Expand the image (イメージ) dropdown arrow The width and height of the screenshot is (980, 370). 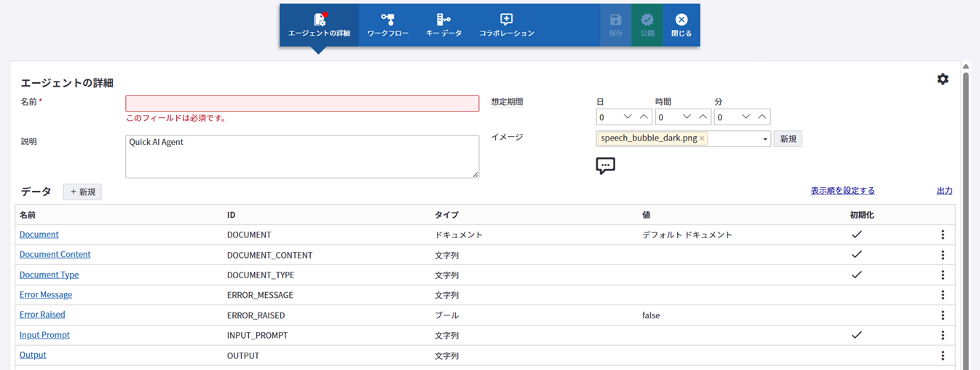pos(764,139)
